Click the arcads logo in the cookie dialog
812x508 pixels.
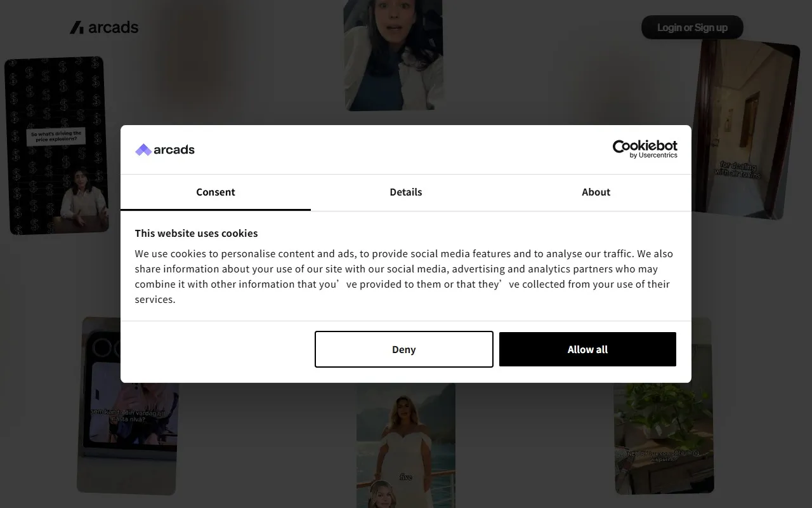(x=165, y=150)
